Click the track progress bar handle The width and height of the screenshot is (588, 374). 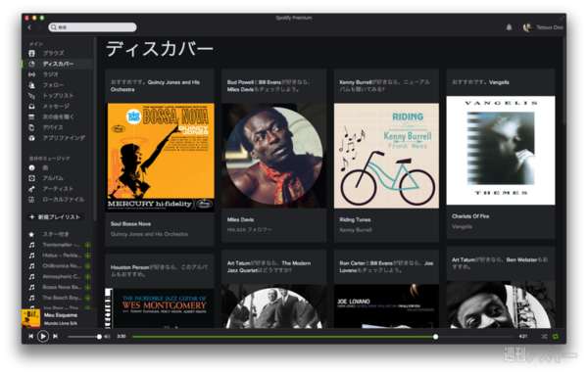click(435, 337)
